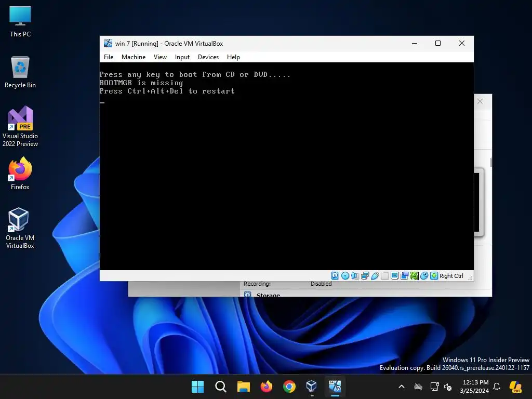Click the Storage section header in VirtualBox Manager
This screenshot has height=399, width=532.
coord(268,295)
